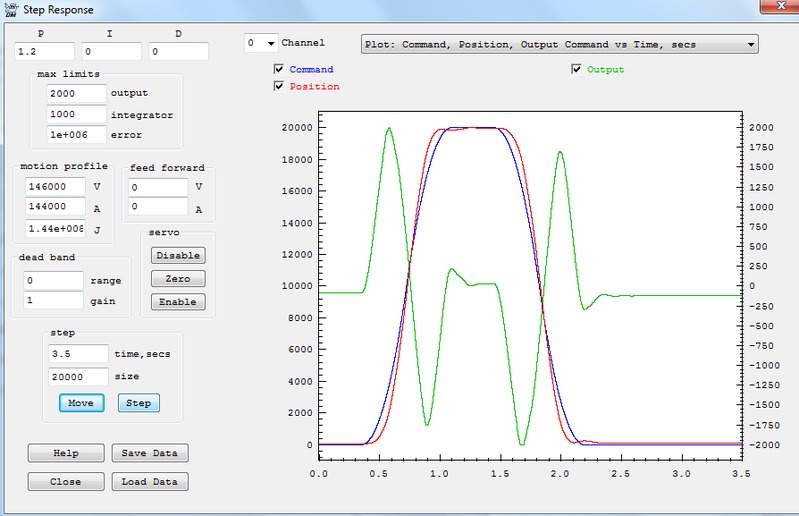Click the Load Data button

[x=149, y=481]
